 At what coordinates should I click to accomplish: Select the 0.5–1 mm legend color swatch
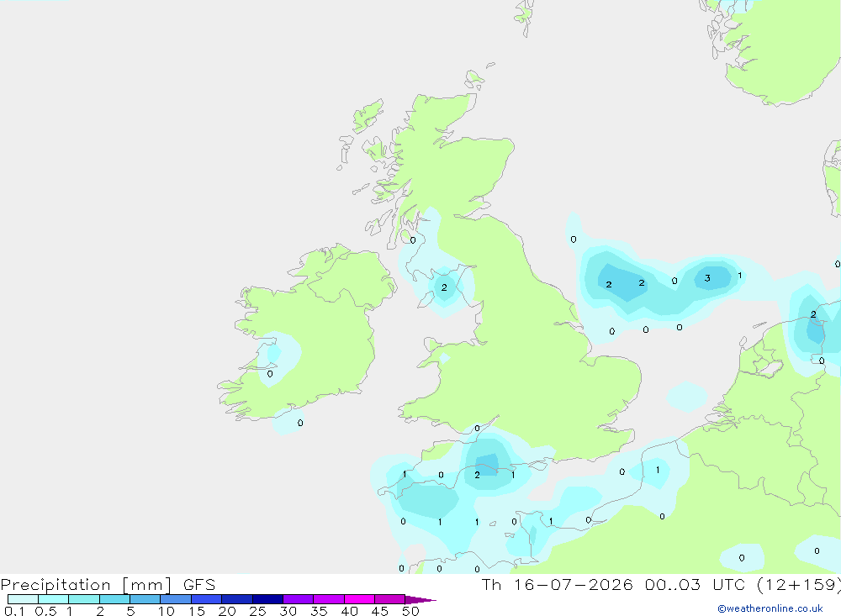pyautogui.click(x=54, y=599)
